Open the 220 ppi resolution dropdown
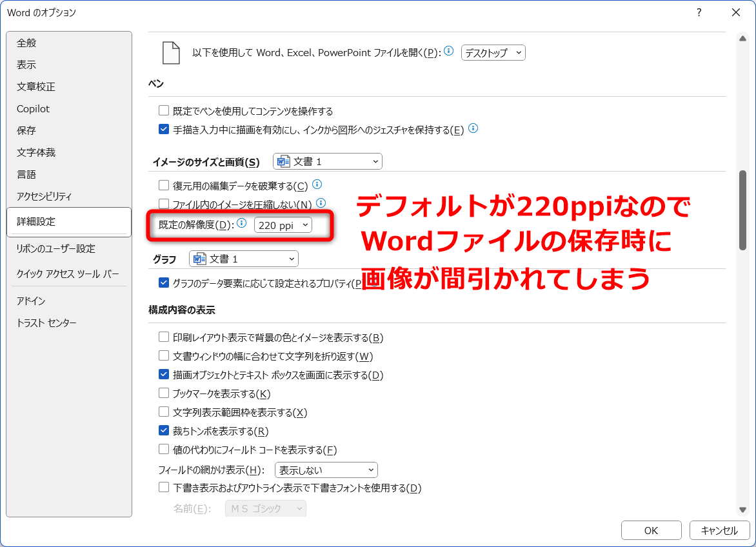756x547 pixels. coord(283,225)
